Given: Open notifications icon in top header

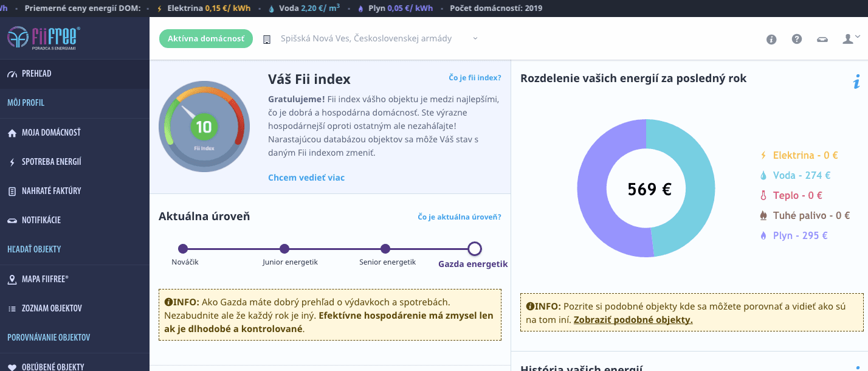Looking at the screenshot, I should [822, 40].
